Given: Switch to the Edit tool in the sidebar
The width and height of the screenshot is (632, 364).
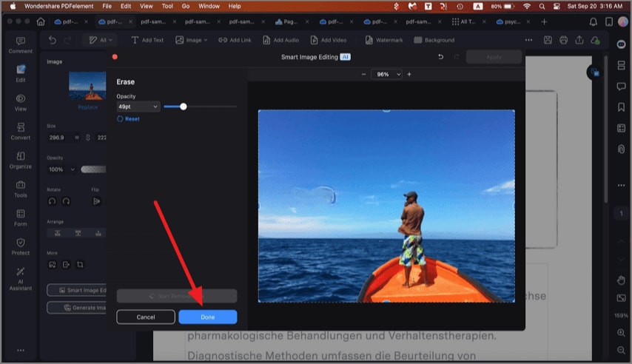Looking at the screenshot, I should coord(21,74).
